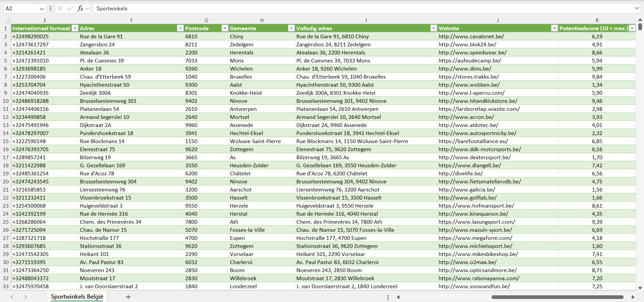Select the Sportwinkels België sheet tab
The width and height of the screenshot is (644, 302).
[77, 297]
